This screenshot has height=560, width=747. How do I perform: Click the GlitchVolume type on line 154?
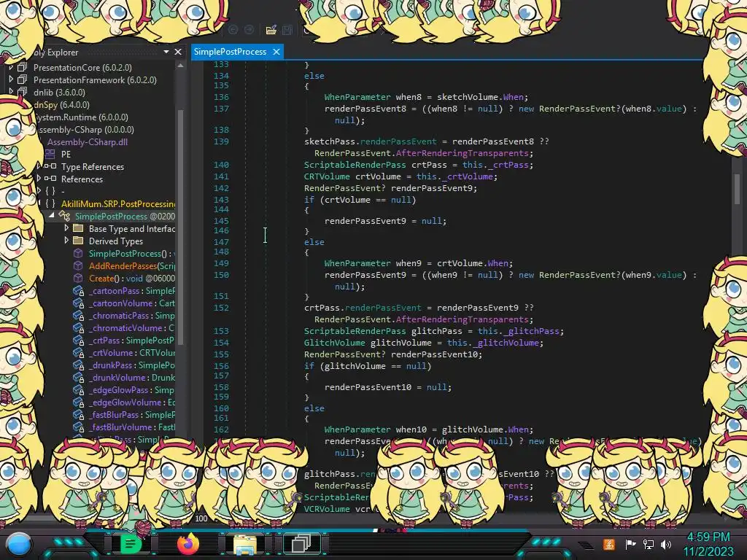(335, 343)
